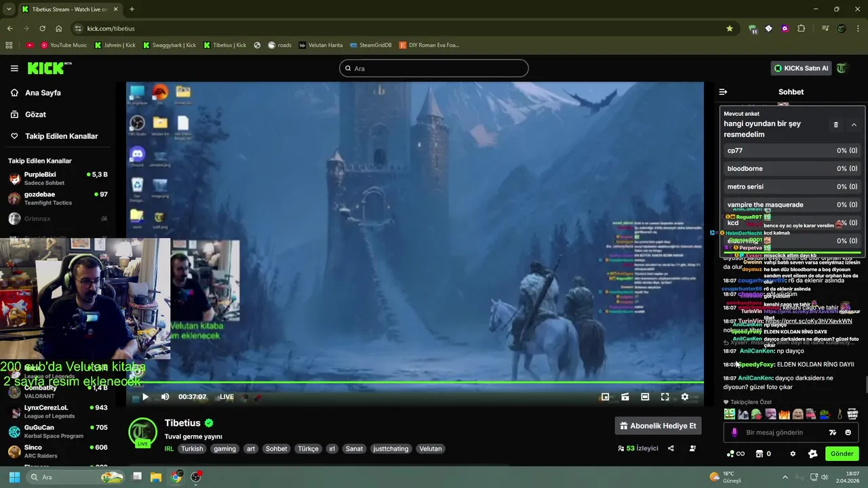The image size is (868, 488).
Task: Click the Kick search field Ara
Action: coord(434,68)
